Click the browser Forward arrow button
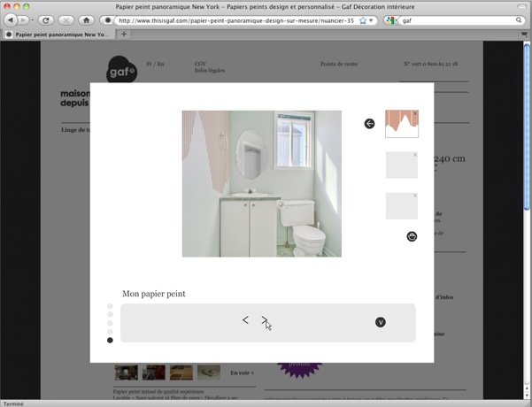532x407 pixels. (x=22, y=20)
